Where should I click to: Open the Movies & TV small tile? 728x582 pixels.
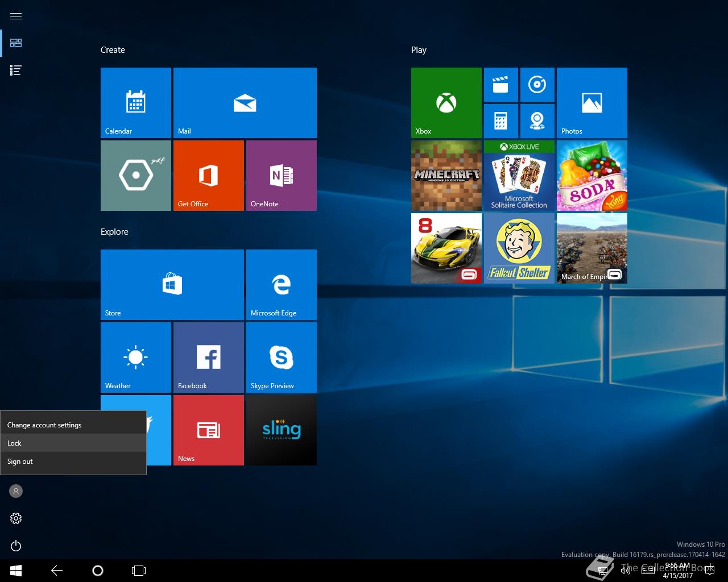pos(501,85)
